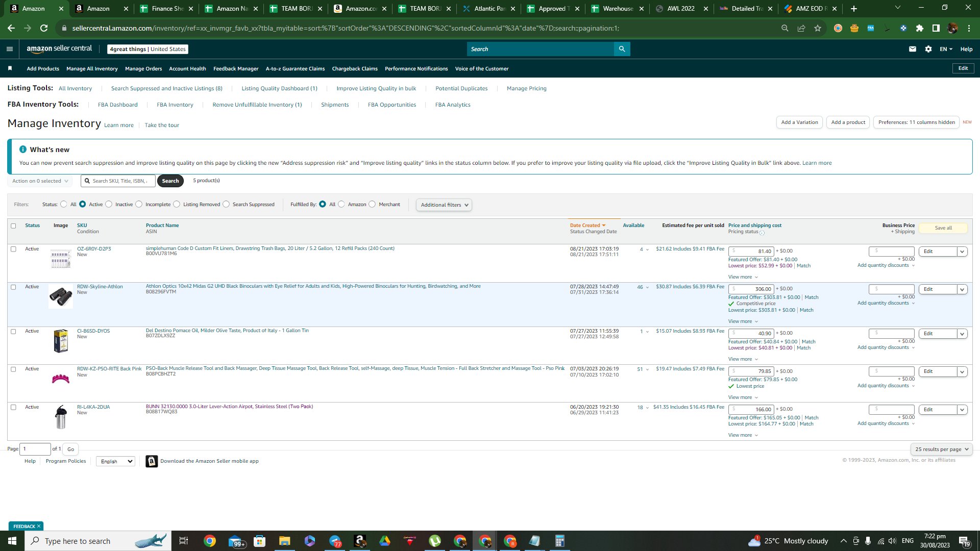Open Windows Start menu
Viewport: 980px width, 551px height.
pyautogui.click(x=12, y=541)
